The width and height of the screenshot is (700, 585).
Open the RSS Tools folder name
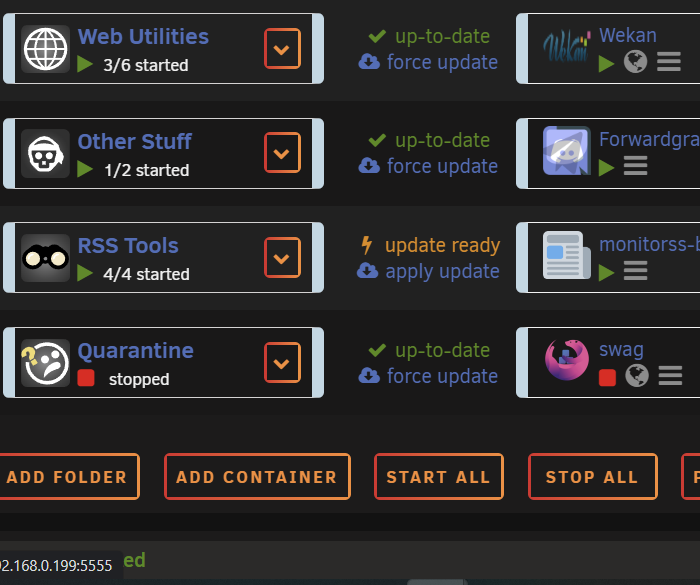pos(128,246)
